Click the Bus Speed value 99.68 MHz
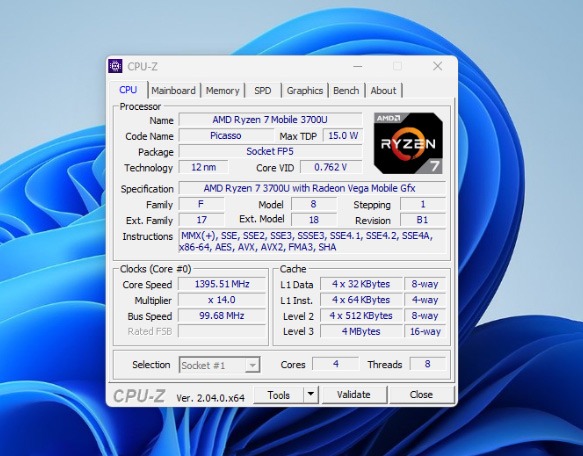The image size is (583, 456). 222,316
